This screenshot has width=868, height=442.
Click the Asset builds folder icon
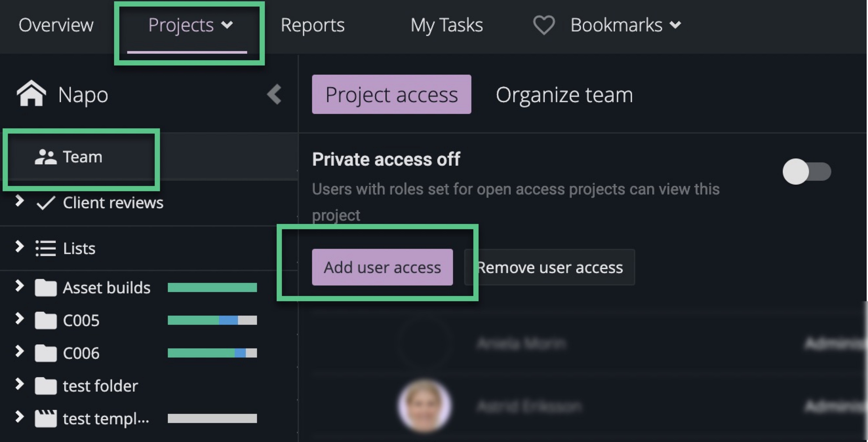[47, 287]
